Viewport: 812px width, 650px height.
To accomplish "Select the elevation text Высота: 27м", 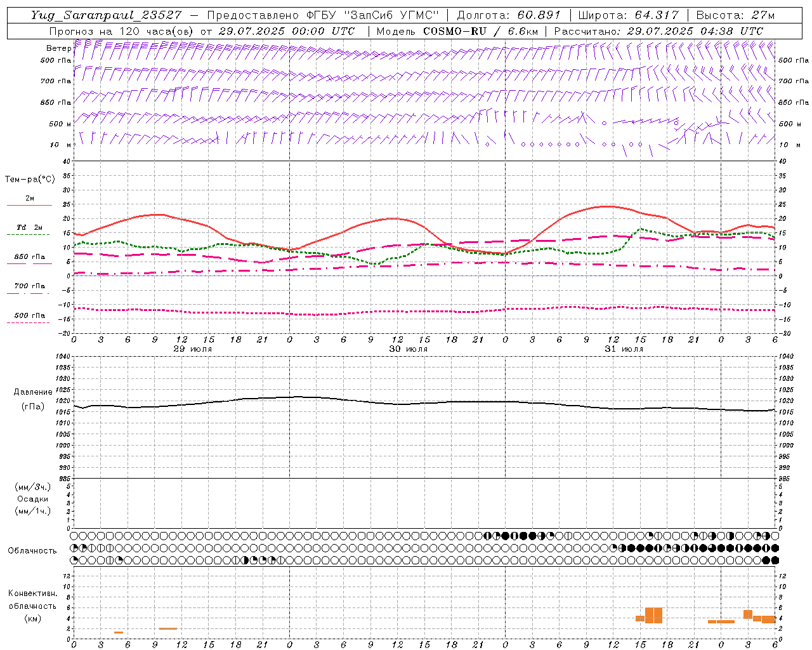I will click(x=735, y=15).
